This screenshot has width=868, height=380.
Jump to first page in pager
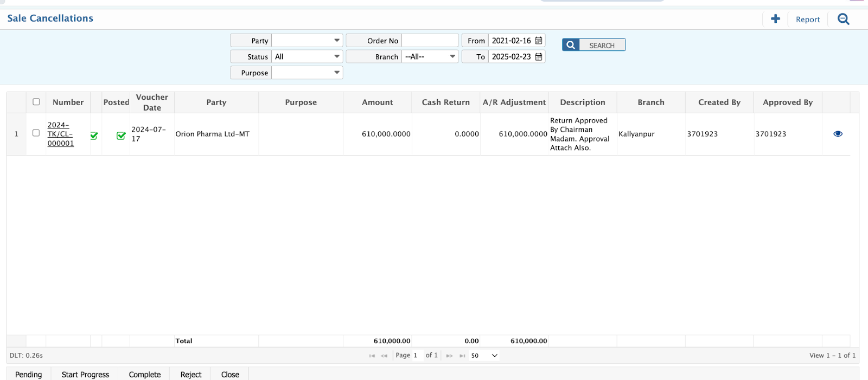(372, 356)
